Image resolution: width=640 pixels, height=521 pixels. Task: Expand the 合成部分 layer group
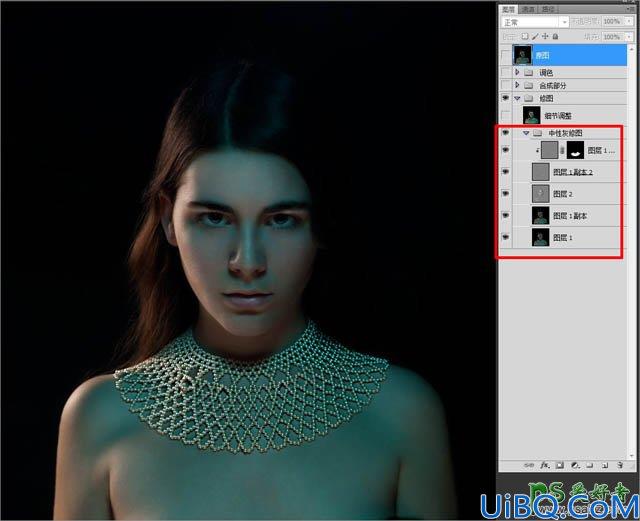[517, 85]
